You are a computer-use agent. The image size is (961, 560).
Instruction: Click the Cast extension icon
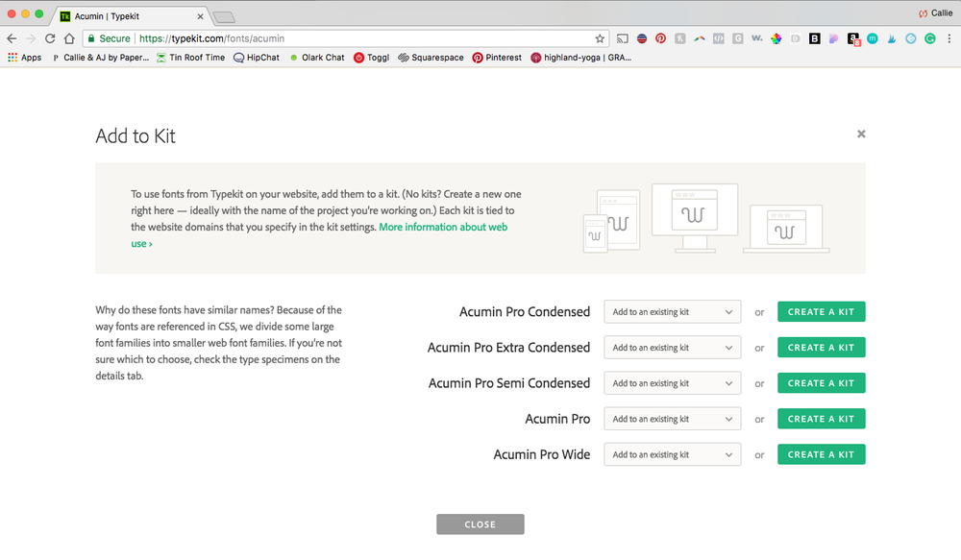click(x=623, y=38)
